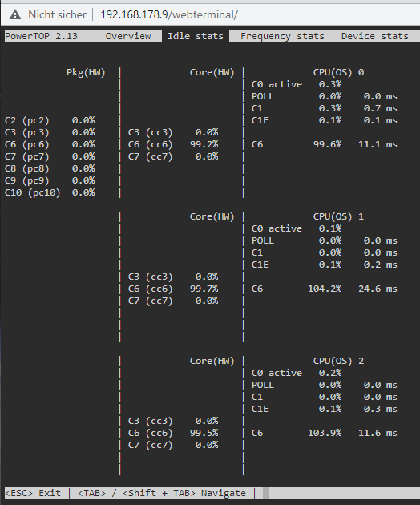
Task: Click the C6 103.9% value for CPU 2
Action: click(325, 433)
